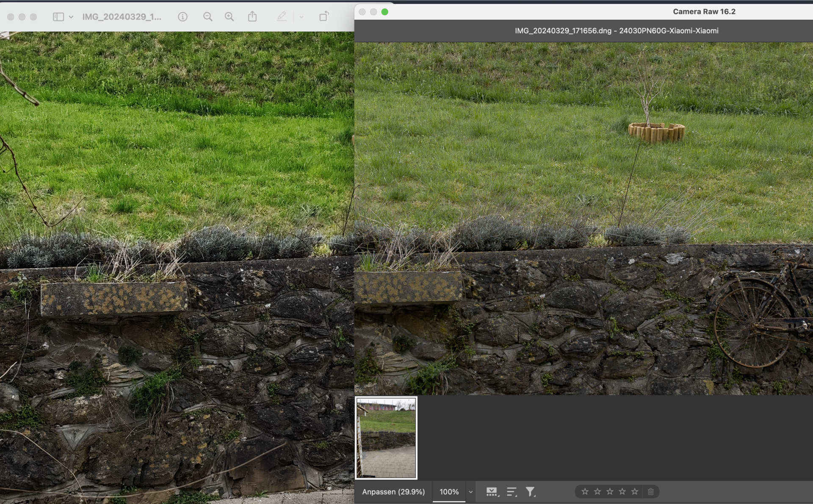Viewport: 813px width, 504px height.
Task: Toggle the Preview sidebar panel
Action: 58,17
